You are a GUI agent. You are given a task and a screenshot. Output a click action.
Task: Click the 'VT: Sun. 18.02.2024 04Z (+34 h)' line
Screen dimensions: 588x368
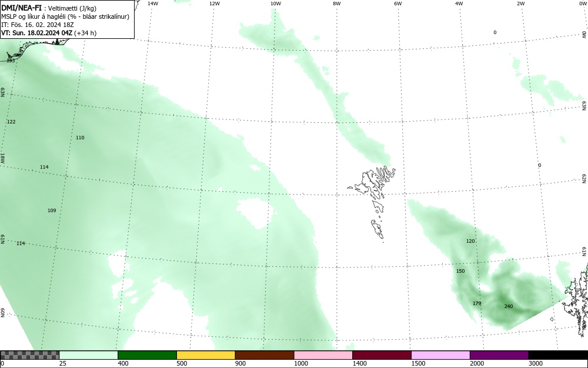(x=49, y=33)
